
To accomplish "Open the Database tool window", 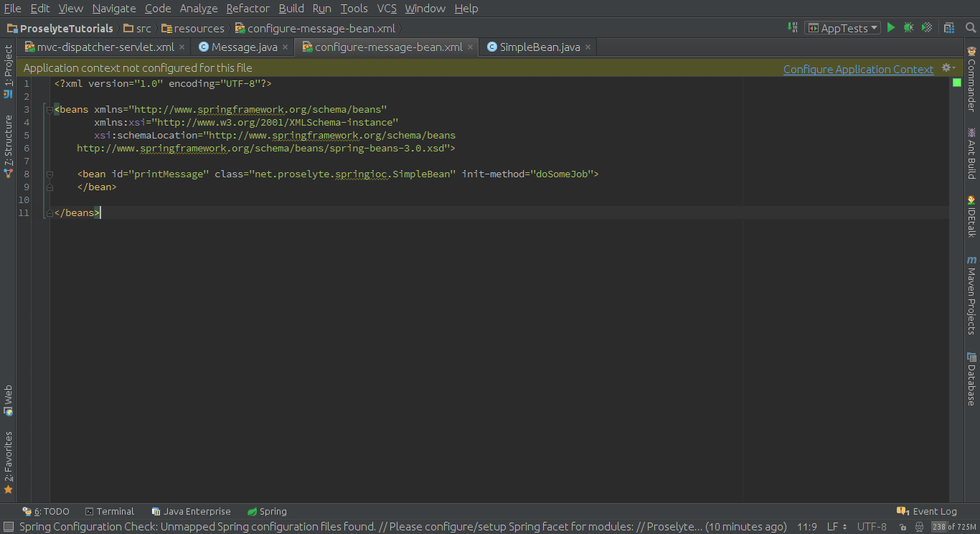I will [x=971, y=379].
